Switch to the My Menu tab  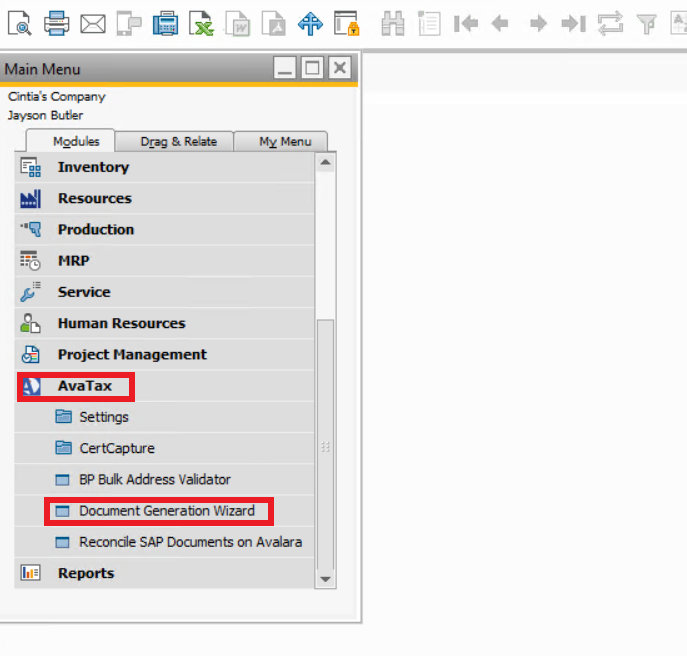coord(281,142)
